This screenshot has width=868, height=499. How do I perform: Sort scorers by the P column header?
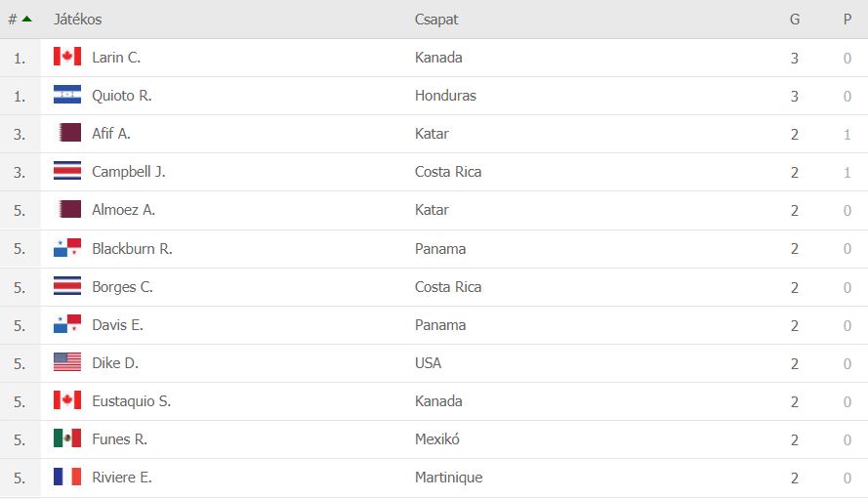pos(847,20)
